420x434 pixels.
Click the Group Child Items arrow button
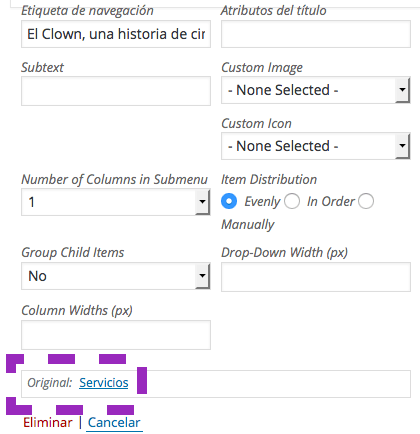(202, 276)
